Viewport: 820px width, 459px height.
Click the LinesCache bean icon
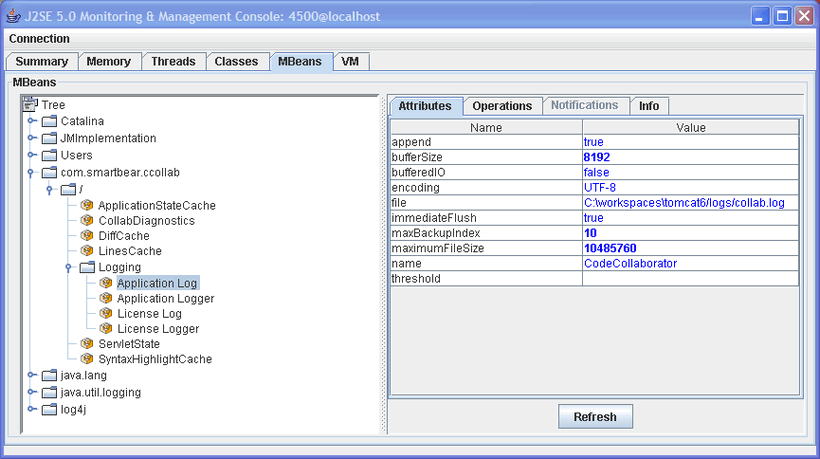[87, 251]
